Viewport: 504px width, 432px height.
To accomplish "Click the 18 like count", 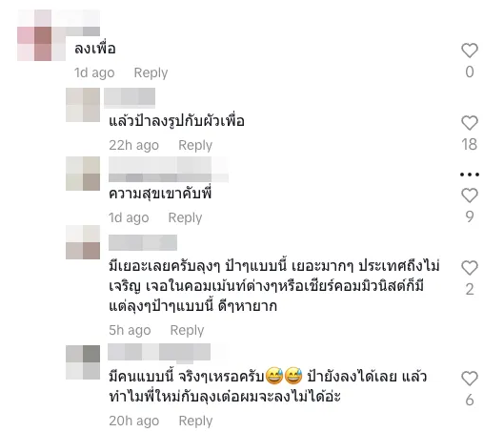I will (470, 144).
